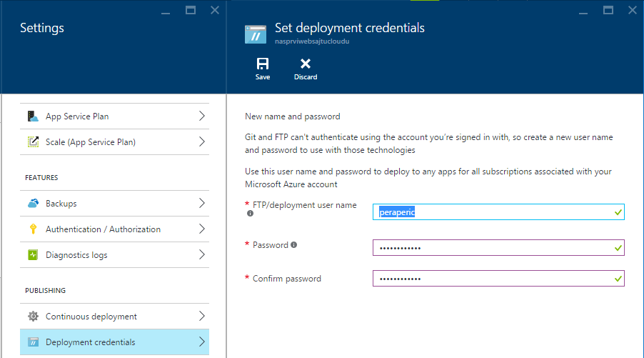
Task: Focus the FTP/deployment user name field
Action: tap(493, 212)
